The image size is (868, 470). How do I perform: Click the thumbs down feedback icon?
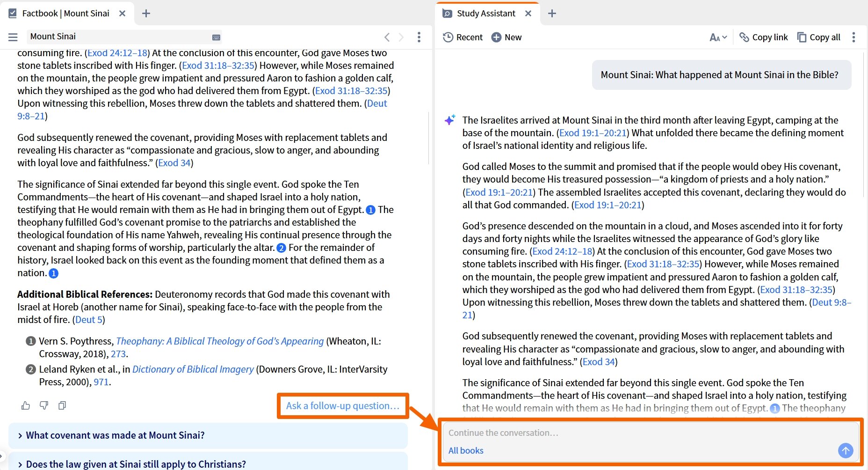tap(44, 405)
